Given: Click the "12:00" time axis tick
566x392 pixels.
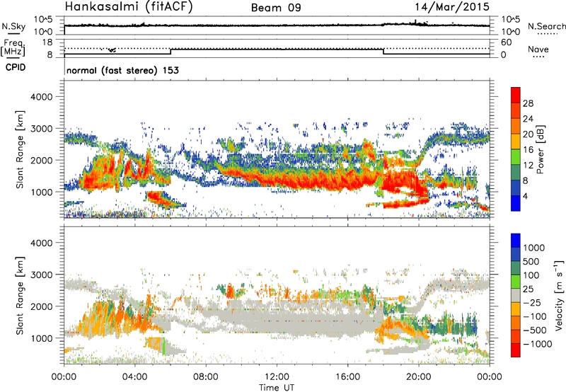Looking at the screenshot, I should 277,377.
